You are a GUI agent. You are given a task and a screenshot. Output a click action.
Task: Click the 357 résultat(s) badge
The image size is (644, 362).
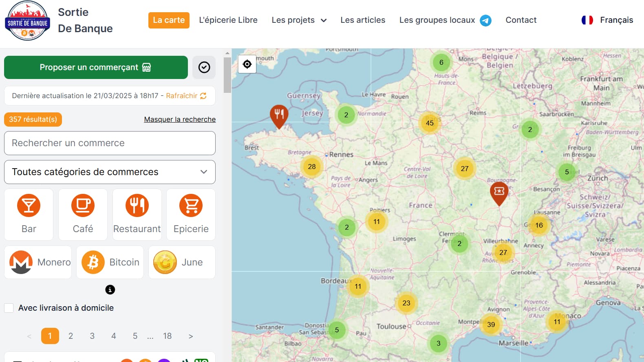pyautogui.click(x=33, y=119)
